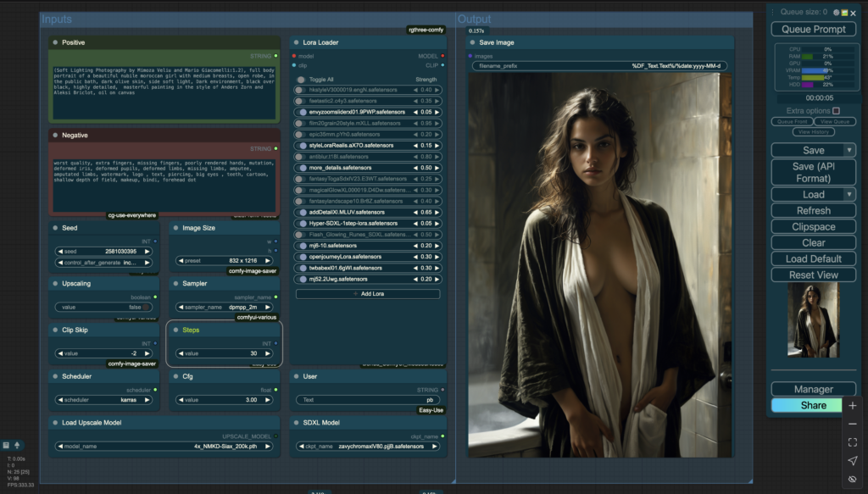Screen dimensions: 868x494
Task: Click the Add Lora button
Action: coord(368,294)
